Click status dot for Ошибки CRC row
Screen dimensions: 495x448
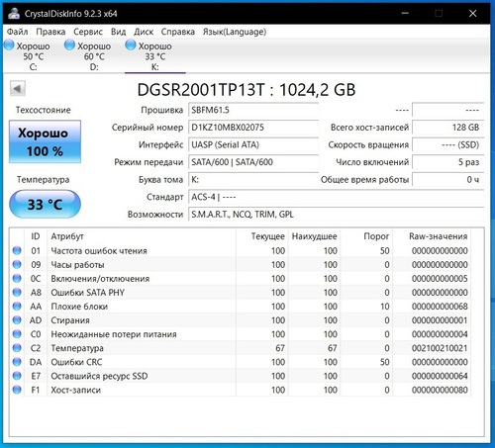17,362
